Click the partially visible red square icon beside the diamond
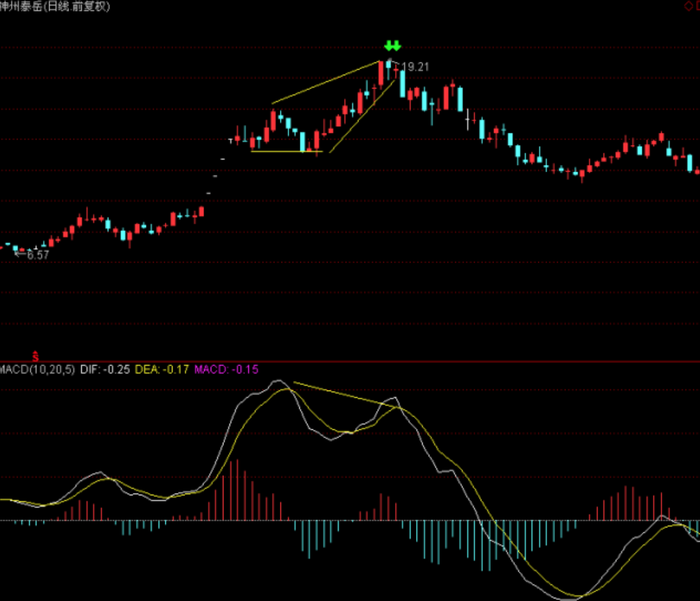The height and width of the screenshot is (601, 700). [697, 6]
